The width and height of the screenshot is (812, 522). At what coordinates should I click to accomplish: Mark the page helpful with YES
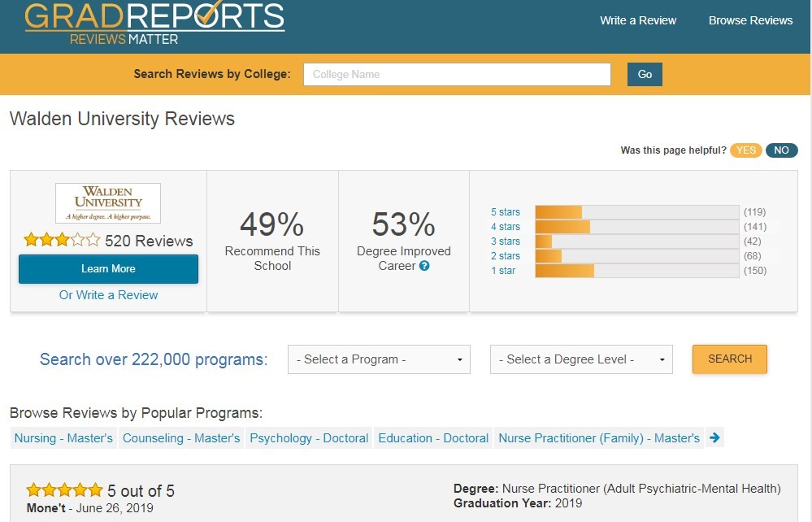(x=745, y=150)
